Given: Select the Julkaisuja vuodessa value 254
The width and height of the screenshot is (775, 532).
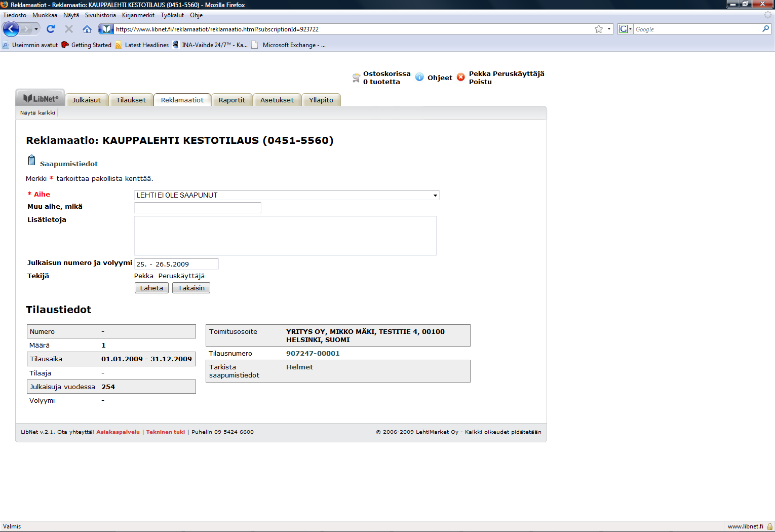Looking at the screenshot, I should coord(108,387).
